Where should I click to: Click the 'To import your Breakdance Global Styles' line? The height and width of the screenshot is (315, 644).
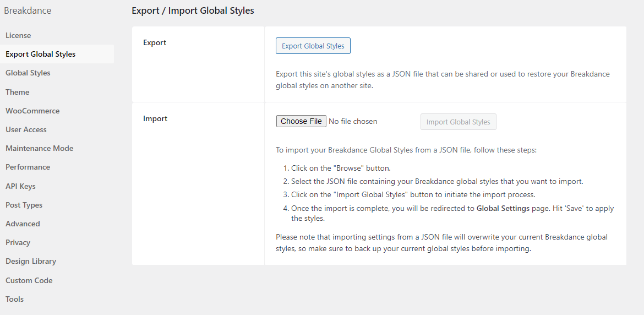(406, 150)
